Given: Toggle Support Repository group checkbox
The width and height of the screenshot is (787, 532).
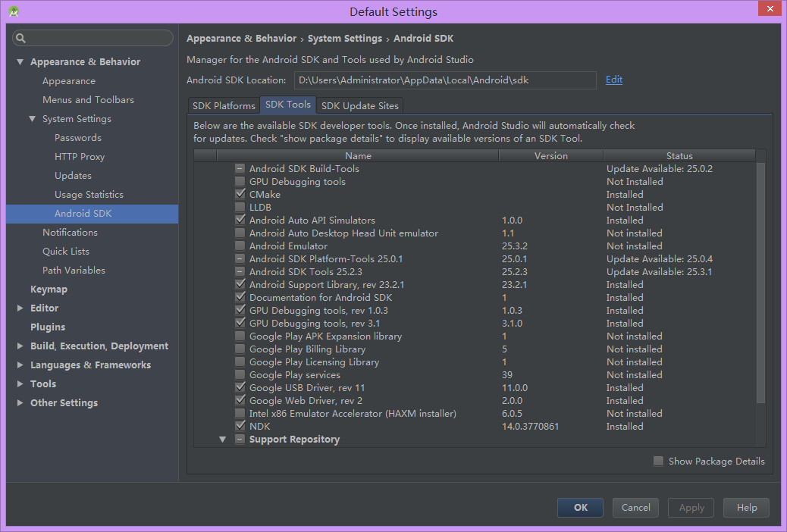Looking at the screenshot, I should click(x=240, y=439).
